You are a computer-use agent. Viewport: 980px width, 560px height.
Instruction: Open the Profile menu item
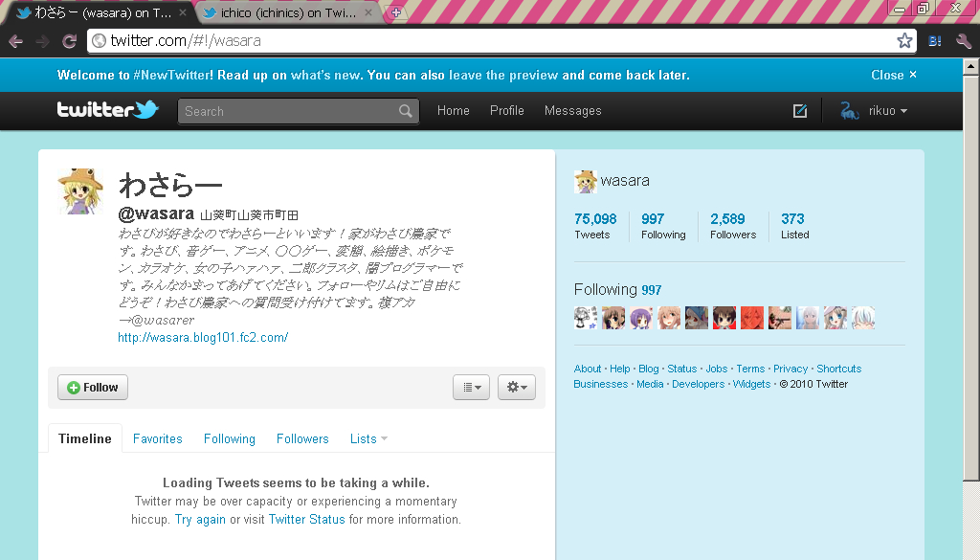(x=507, y=111)
